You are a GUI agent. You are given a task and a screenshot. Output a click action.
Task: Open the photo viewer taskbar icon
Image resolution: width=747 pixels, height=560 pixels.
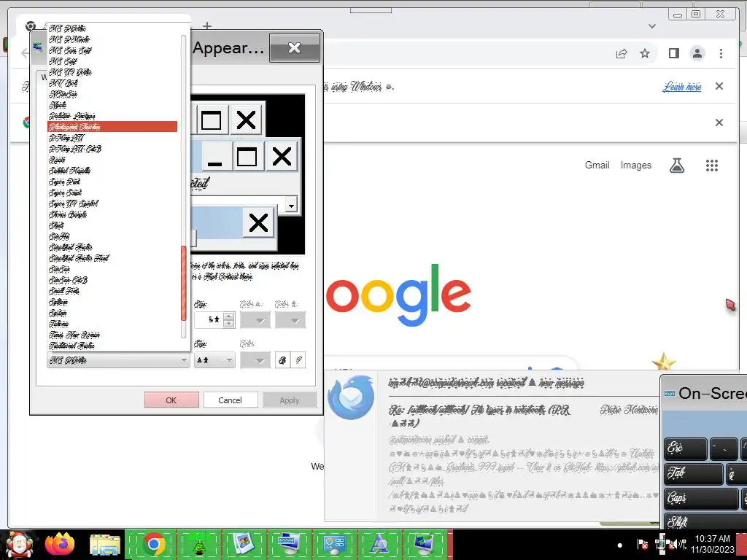point(244,544)
